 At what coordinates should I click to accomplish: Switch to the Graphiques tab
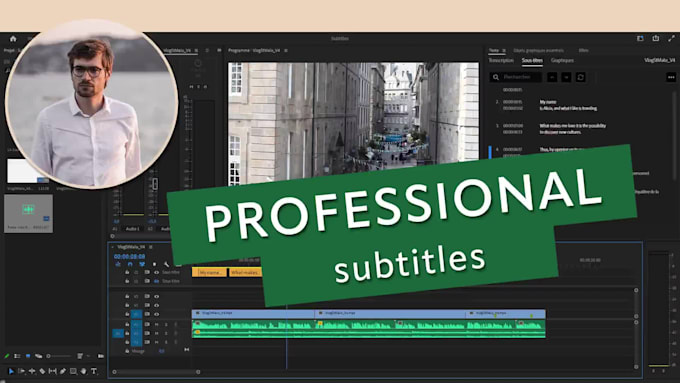coord(562,60)
